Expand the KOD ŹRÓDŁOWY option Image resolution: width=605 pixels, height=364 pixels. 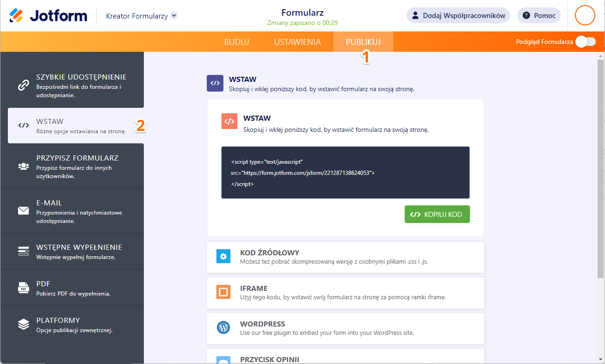tap(346, 257)
